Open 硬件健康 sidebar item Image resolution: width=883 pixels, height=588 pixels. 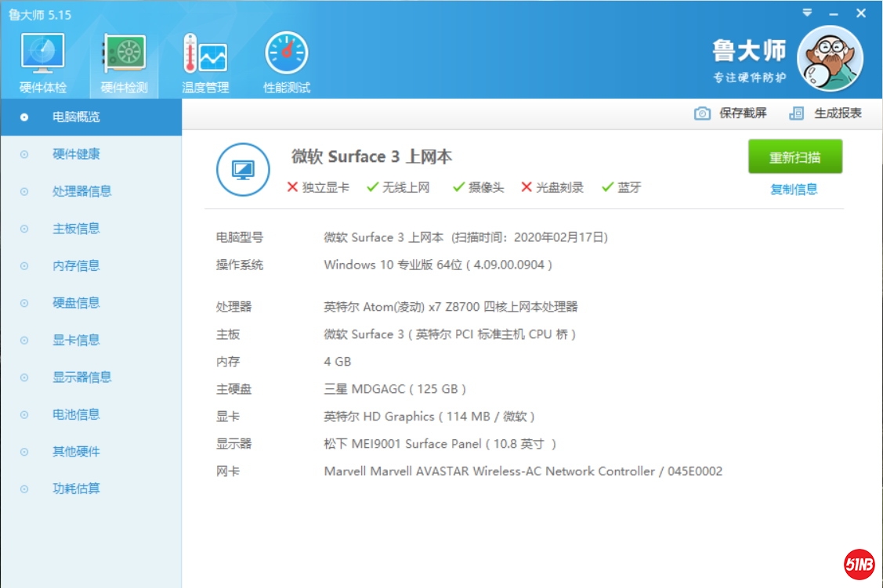(76, 154)
